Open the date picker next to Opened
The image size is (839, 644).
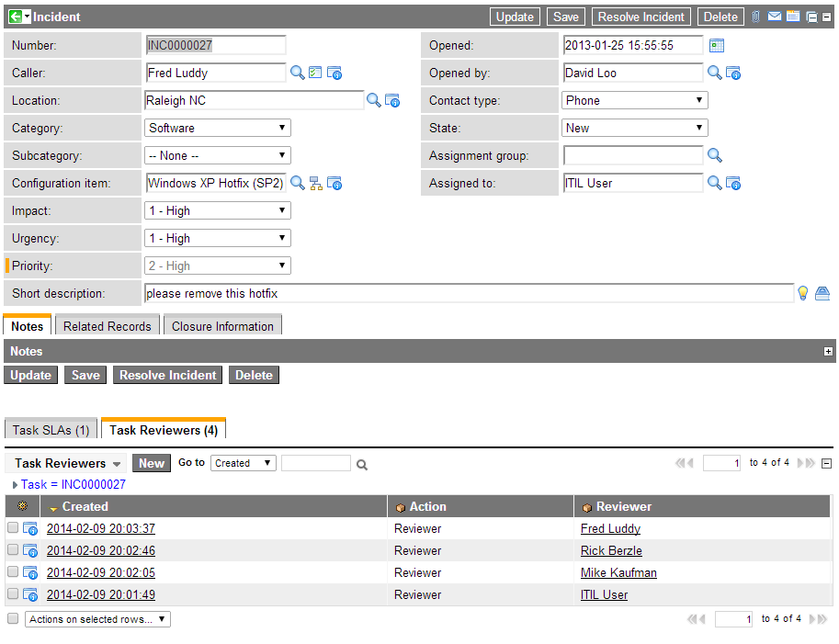pos(716,44)
